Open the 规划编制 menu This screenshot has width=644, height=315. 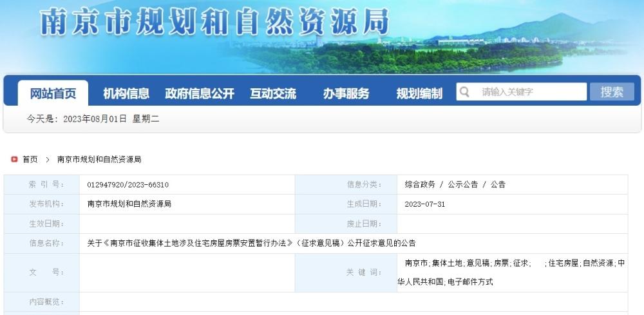(x=419, y=93)
